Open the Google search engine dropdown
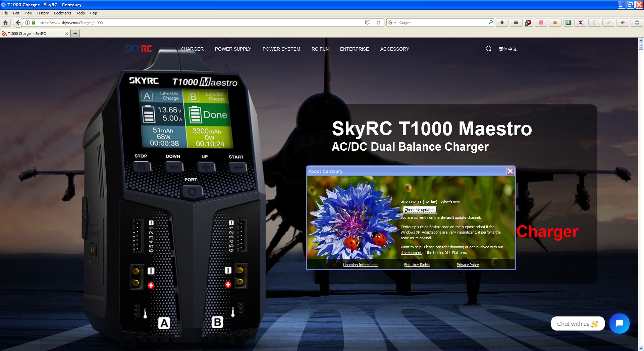 (x=392, y=22)
